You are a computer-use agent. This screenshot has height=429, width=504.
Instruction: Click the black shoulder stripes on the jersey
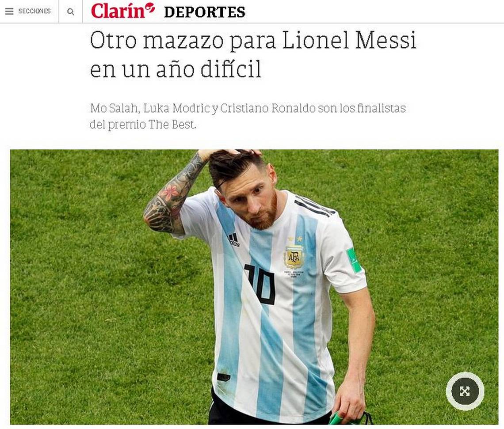click(x=314, y=206)
